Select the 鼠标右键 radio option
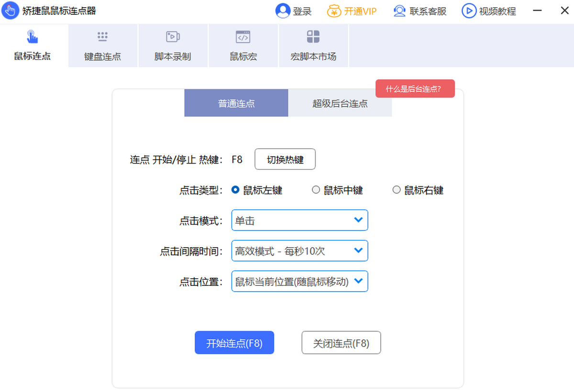Viewport: 574px width, 392px height. 418,190
